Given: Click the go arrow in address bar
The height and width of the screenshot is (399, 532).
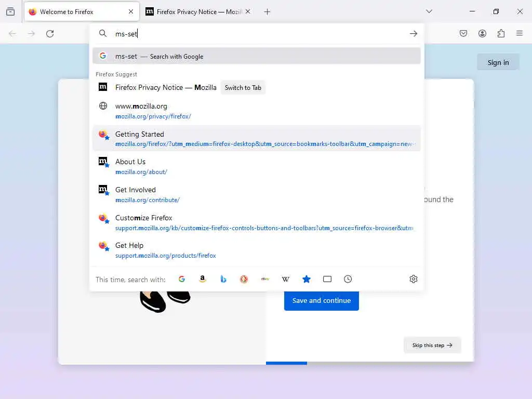Looking at the screenshot, I should click(x=413, y=34).
